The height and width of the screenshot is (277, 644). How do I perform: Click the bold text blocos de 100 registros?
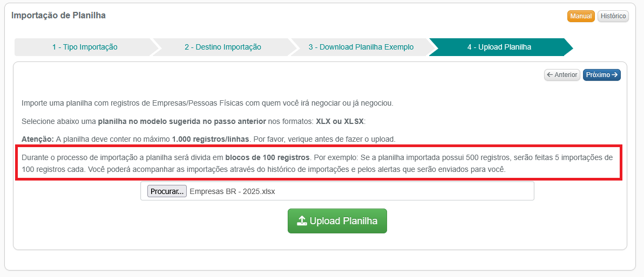point(267,157)
